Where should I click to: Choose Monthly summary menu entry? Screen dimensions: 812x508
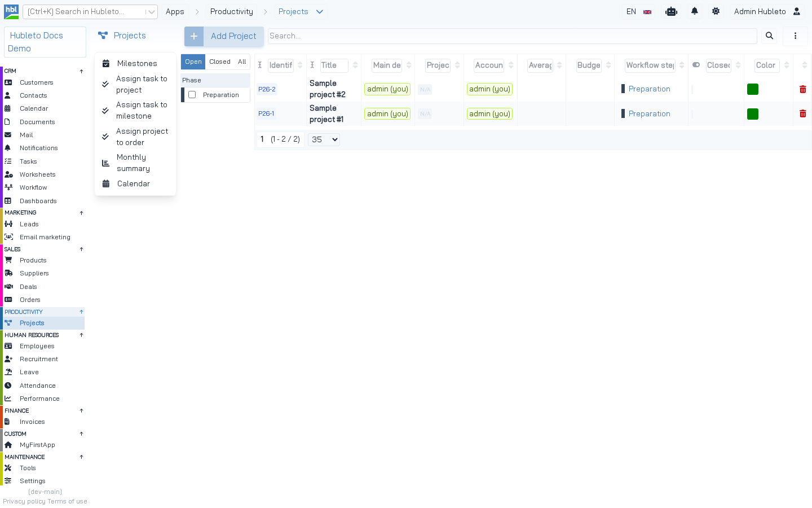(135, 163)
